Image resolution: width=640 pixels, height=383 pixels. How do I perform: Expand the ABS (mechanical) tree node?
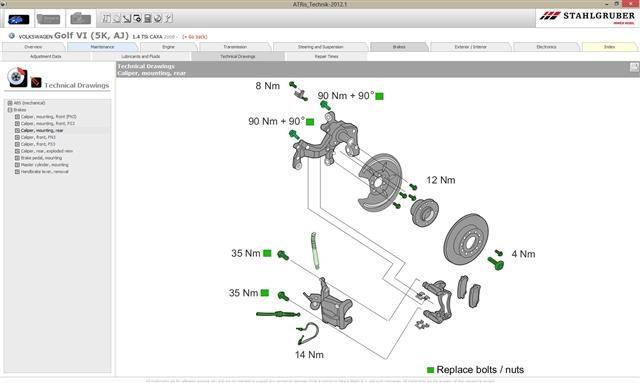pyautogui.click(x=10, y=103)
